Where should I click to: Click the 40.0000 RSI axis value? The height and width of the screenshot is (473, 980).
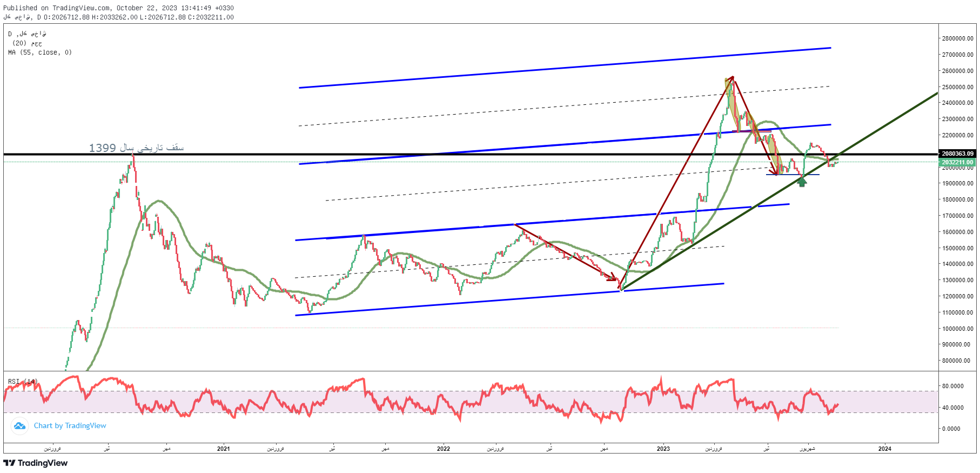952,408
